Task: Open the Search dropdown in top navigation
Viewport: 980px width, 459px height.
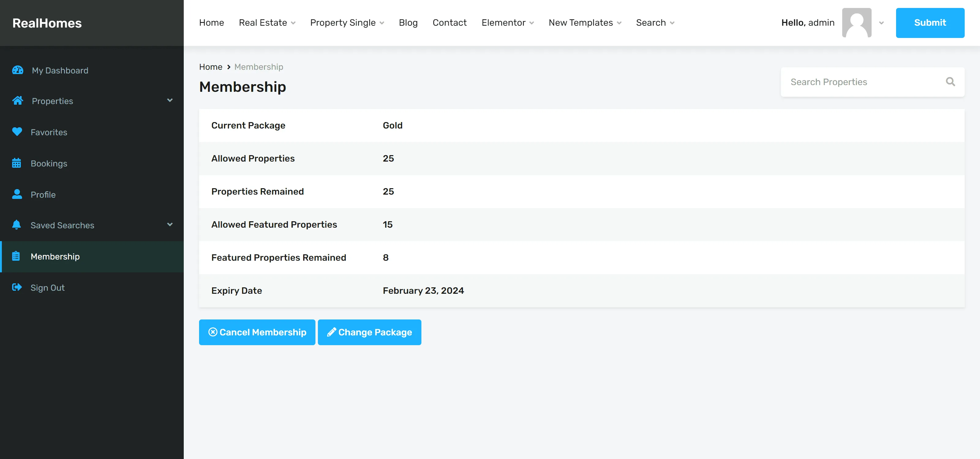Action: 655,23
